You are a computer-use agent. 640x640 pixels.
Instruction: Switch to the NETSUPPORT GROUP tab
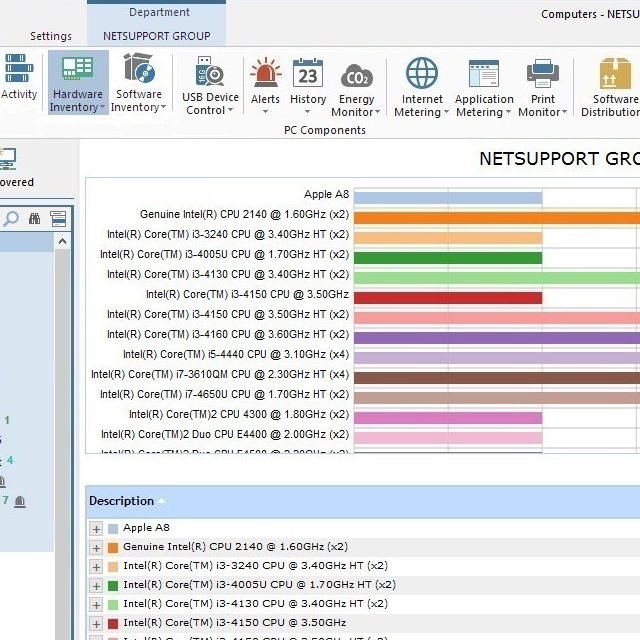click(157, 36)
